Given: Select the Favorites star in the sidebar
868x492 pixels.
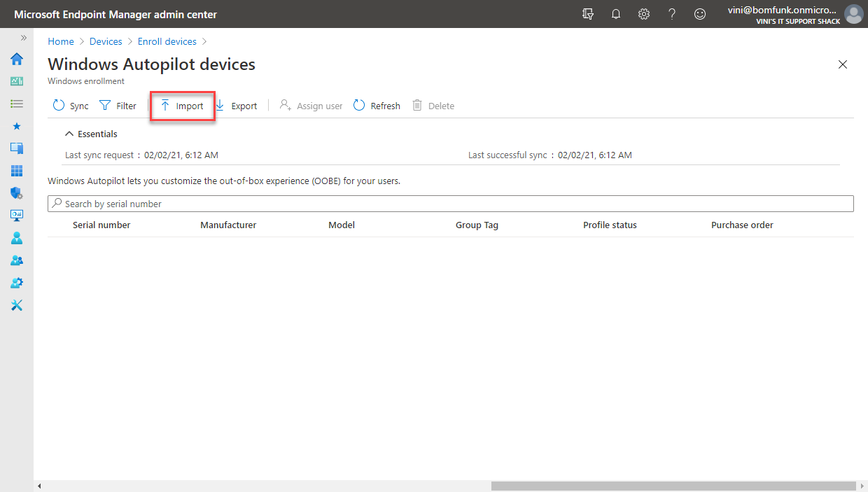Looking at the screenshot, I should (17, 126).
